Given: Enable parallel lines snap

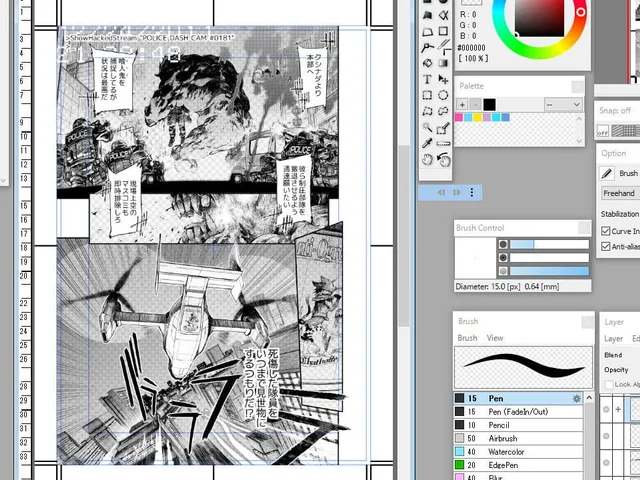Looking at the screenshot, I should (x=619, y=131).
